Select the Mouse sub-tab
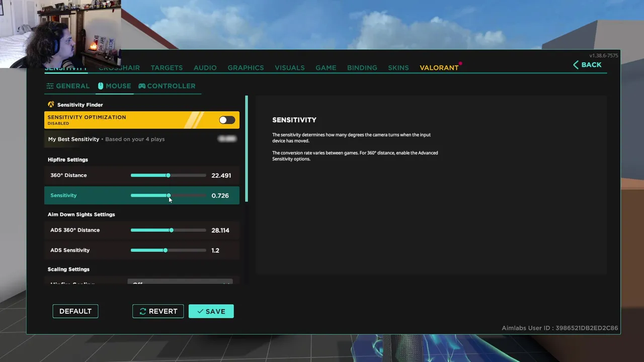Screen dimensions: 644x362 pyautogui.click(x=114, y=86)
